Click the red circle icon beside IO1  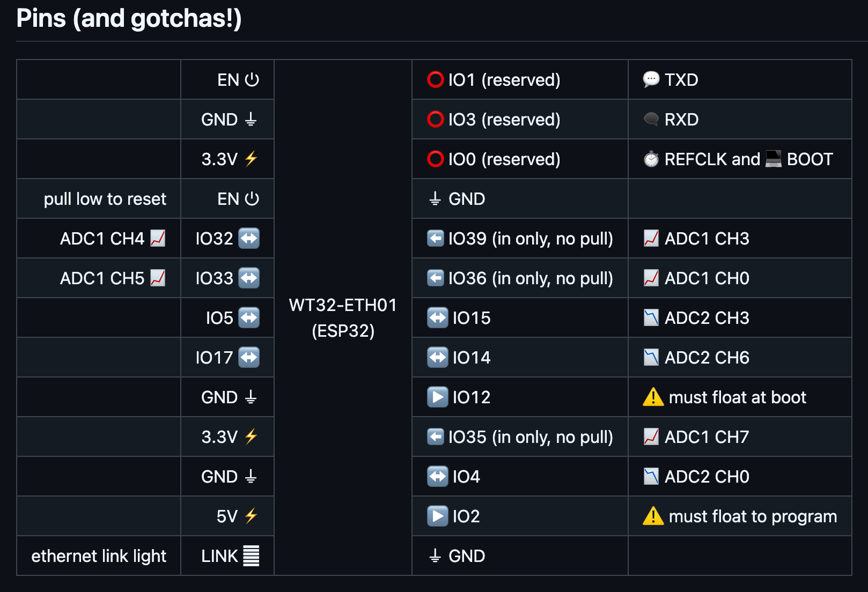(x=435, y=79)
